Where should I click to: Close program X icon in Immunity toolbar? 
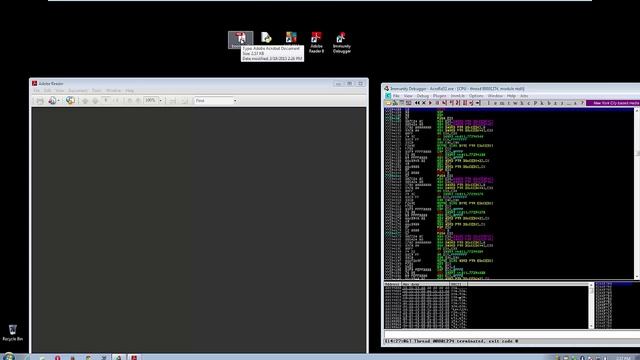(424, 103)
